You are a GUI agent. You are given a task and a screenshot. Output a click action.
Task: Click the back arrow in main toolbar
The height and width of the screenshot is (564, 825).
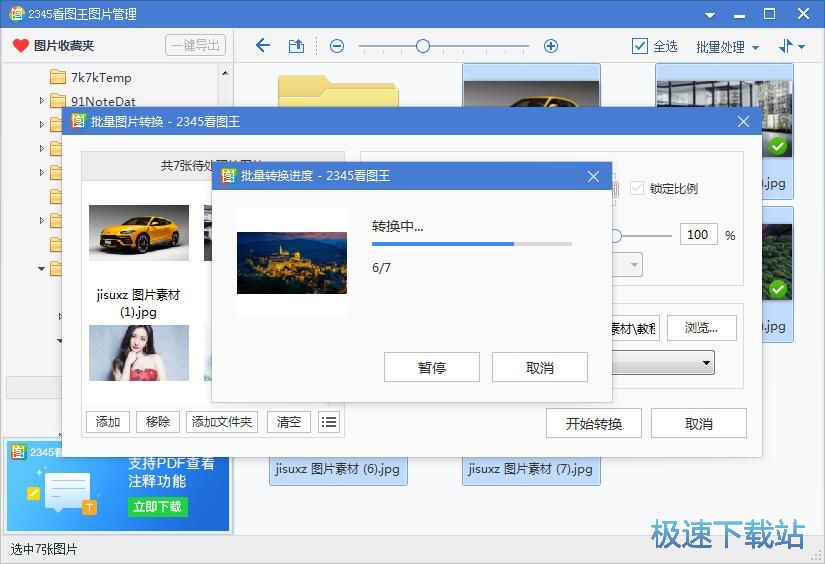[x=263, y=46]
